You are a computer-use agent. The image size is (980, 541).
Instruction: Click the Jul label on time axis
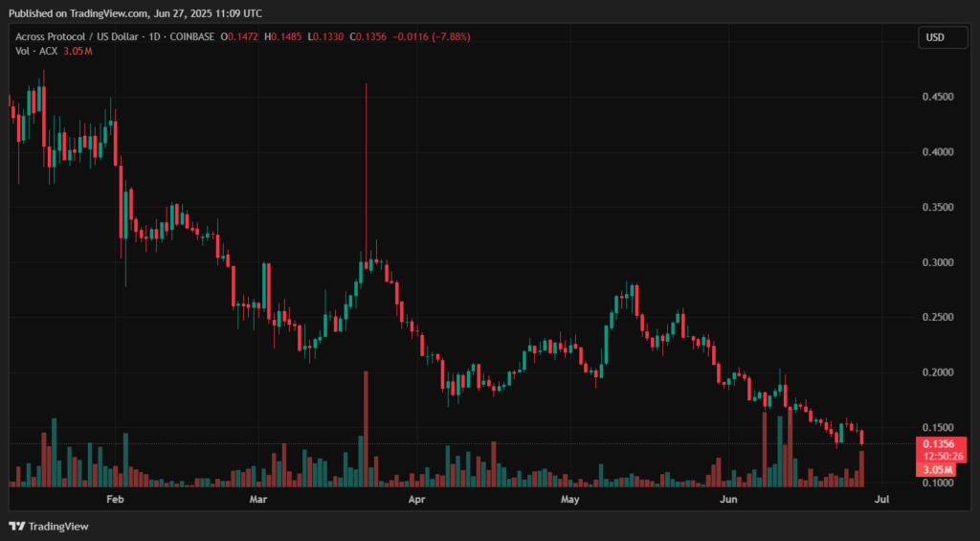click(882, 500)
